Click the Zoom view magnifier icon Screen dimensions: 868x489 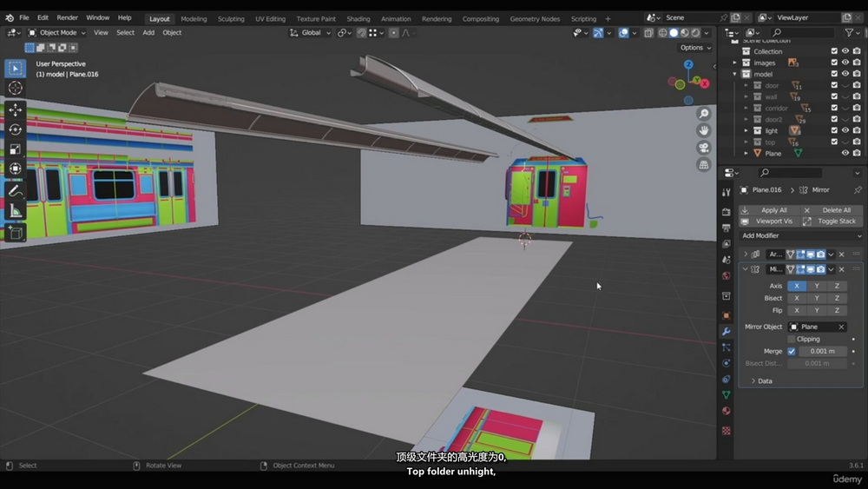tap(704, 114)
